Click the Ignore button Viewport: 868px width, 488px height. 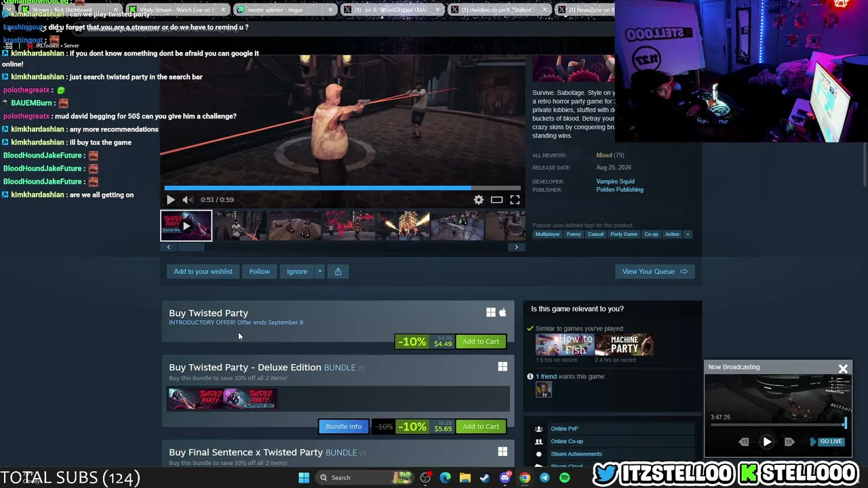click(x=297, y=272)
